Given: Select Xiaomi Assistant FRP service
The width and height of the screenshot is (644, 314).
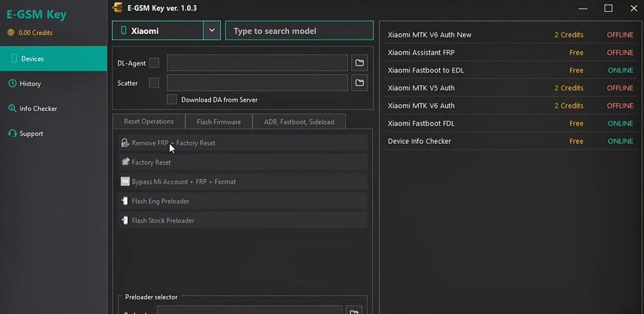Looking at the screenshot, I should (511, 53).
